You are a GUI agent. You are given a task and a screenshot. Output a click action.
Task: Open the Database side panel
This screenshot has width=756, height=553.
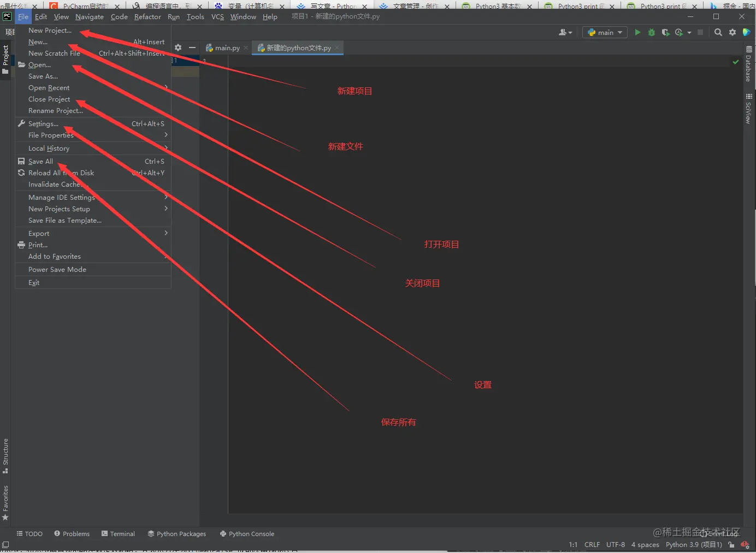coord(748,64)
